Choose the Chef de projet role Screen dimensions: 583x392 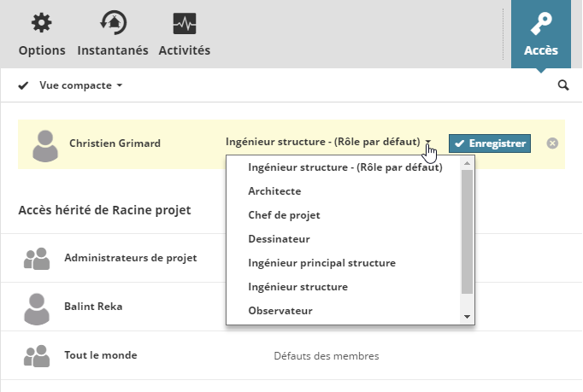coord(284,215)
